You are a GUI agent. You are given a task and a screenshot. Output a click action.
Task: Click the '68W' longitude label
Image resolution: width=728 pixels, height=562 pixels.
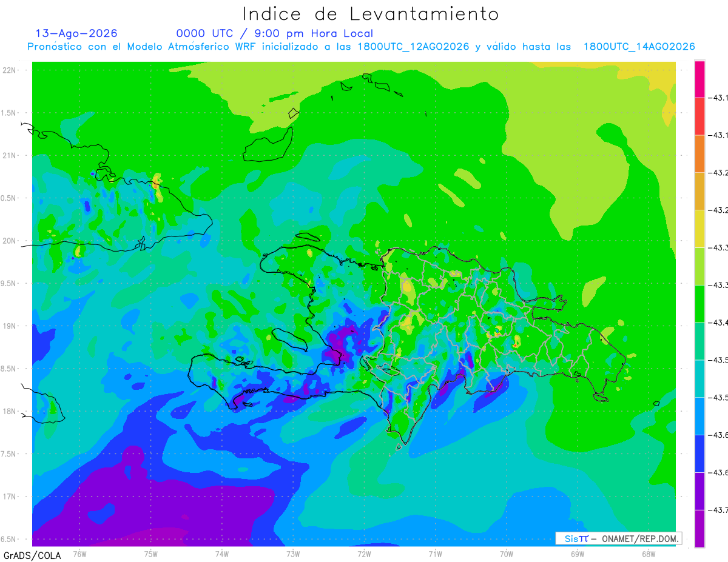click(x=649, y=554)
